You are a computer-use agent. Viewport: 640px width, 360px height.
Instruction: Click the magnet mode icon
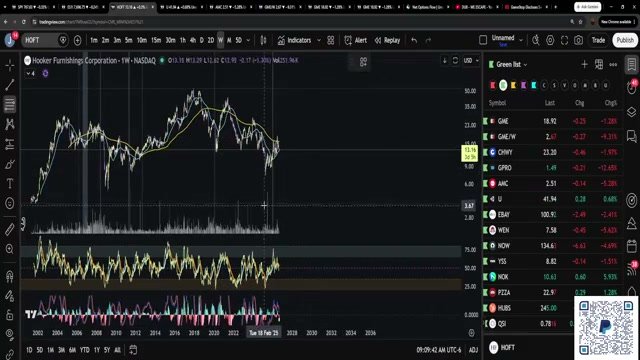(x=10, y=276)
